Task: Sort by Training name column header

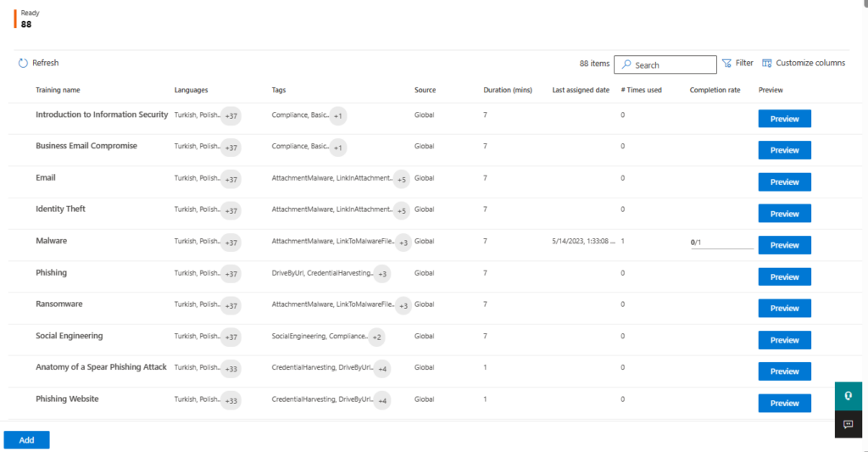Action: coord(58,90)
